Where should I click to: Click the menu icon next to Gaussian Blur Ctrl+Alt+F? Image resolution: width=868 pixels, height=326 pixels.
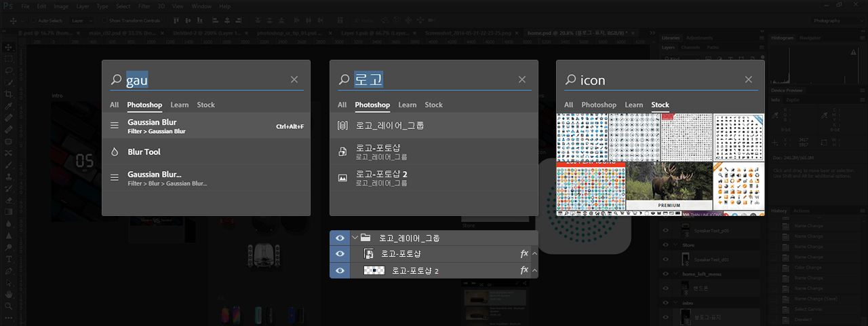115,126
